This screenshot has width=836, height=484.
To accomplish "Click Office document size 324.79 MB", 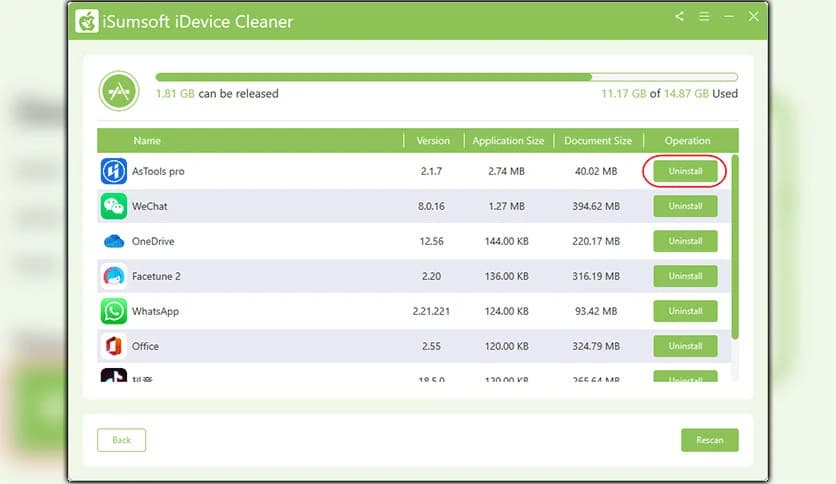I will pyautogui.click(x=596, y=346).
